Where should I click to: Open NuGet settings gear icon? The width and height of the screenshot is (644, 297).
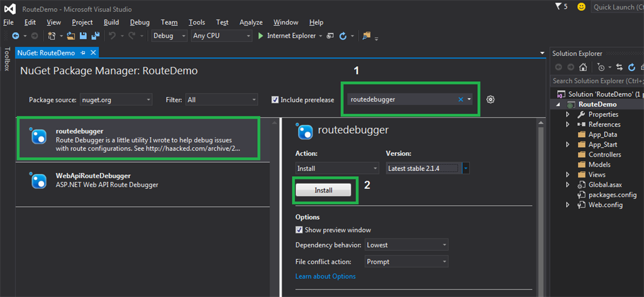(x=491, y=99)
